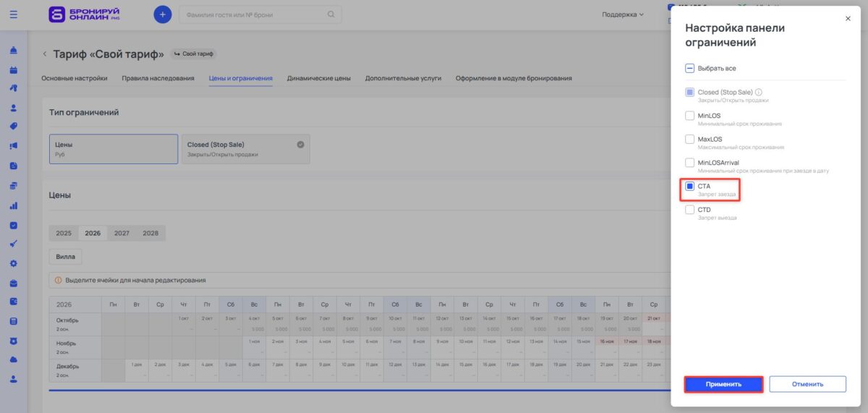Open the bar chart reports sidebar icon
This screenshot has height=413, width=868.
14,205
